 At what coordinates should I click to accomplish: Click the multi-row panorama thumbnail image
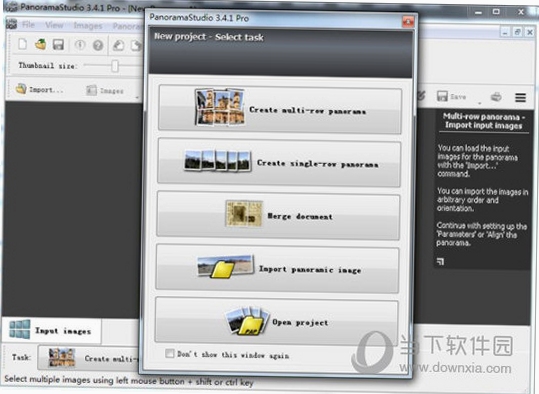220,107
